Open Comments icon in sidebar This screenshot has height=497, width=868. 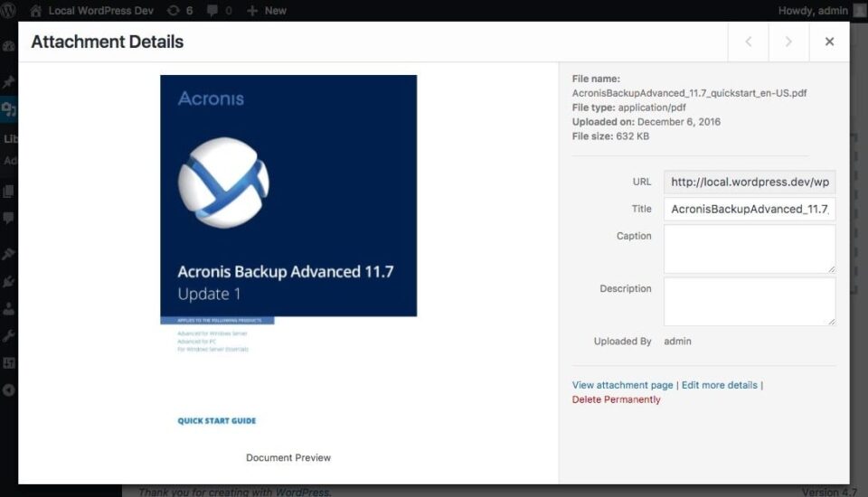[8, 218]
